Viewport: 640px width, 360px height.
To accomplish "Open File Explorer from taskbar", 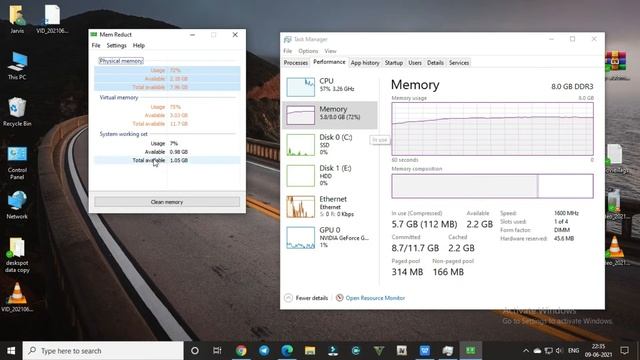I will tap(310, 351).
